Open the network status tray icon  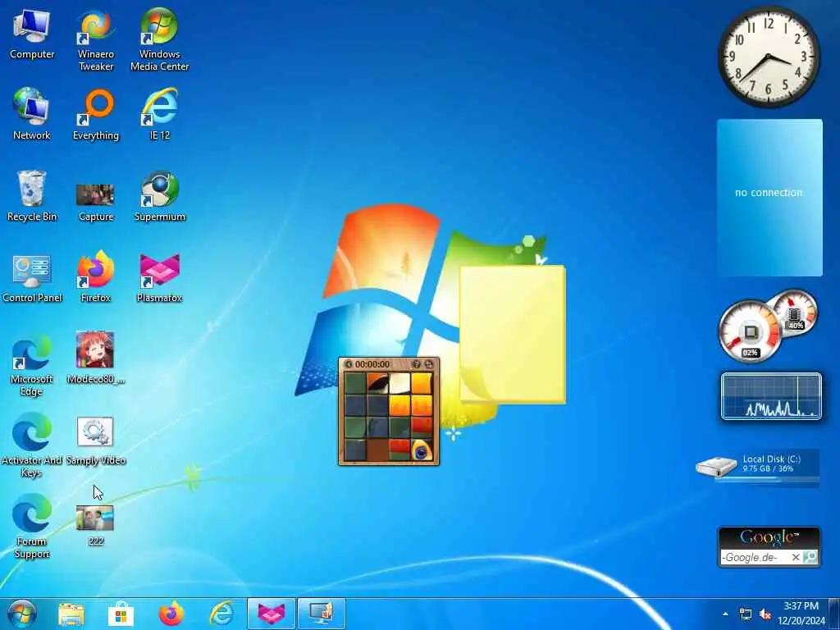coord(745,614)
